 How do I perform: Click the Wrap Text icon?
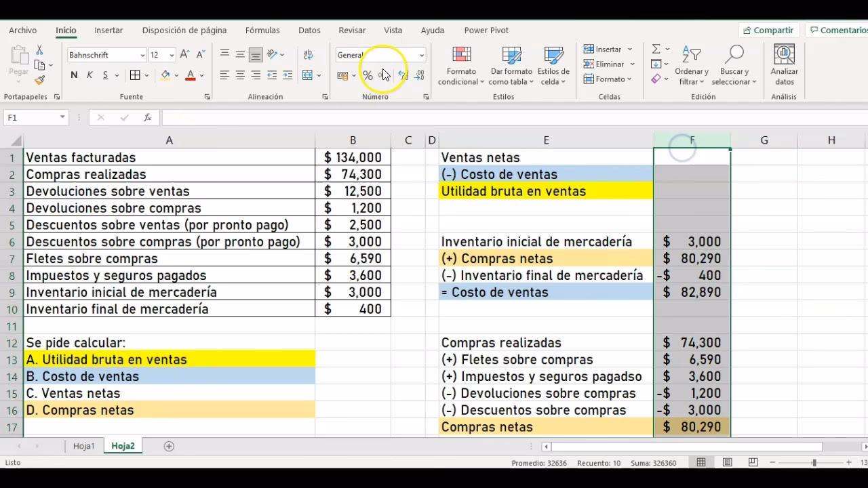(x=308, y=55)
